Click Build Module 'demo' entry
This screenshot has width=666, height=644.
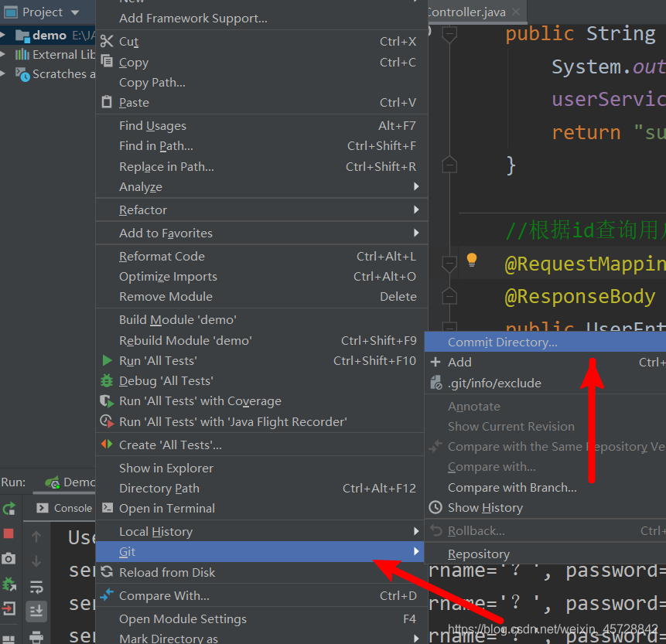pyautogui.click(x=261, y=319)
